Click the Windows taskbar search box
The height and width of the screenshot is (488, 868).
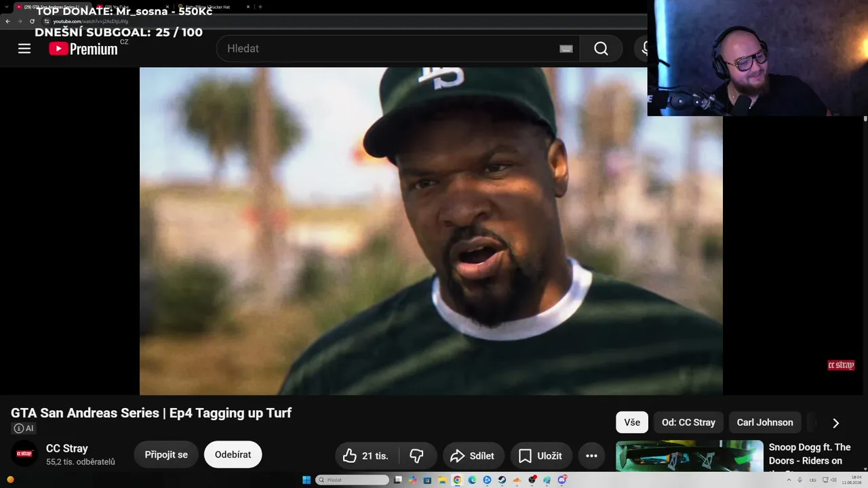pos(353,480)
